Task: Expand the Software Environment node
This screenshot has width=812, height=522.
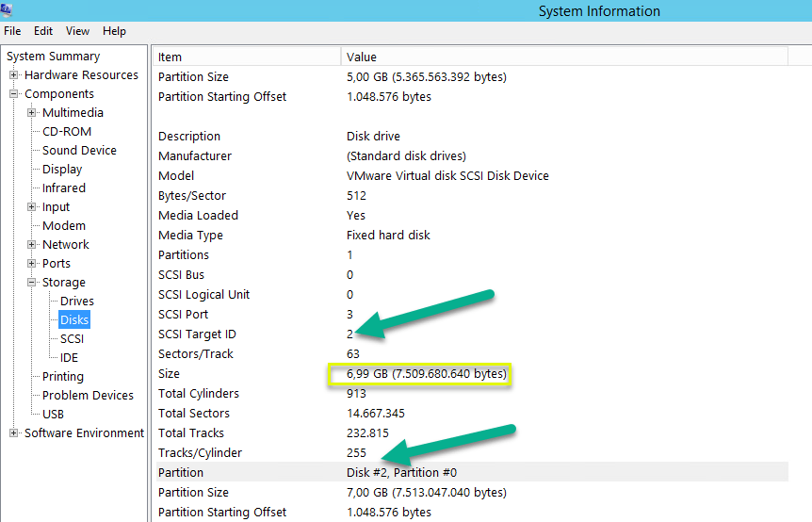Action: click(14, 433)
